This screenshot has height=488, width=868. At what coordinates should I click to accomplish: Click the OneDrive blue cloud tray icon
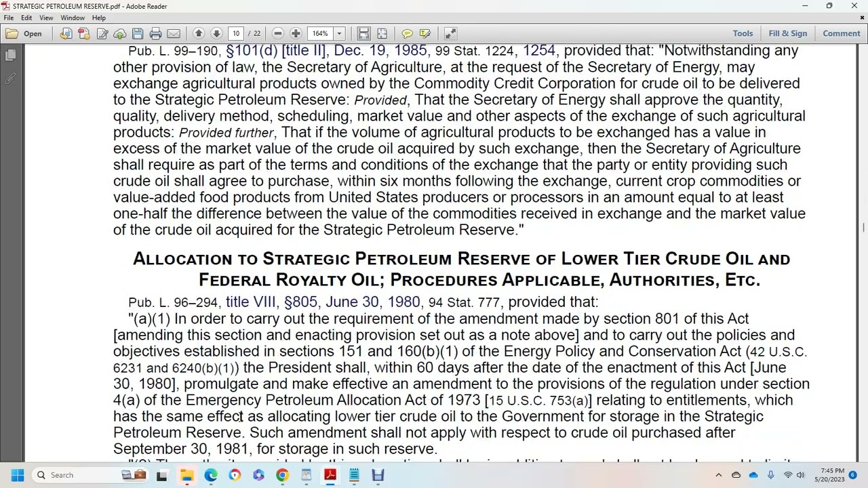753,475
